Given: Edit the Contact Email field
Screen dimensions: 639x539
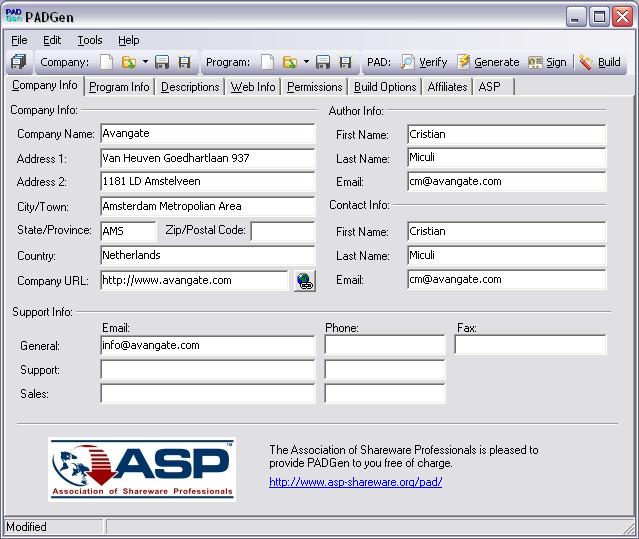Looking at the screenshot, I should (506, 279).
